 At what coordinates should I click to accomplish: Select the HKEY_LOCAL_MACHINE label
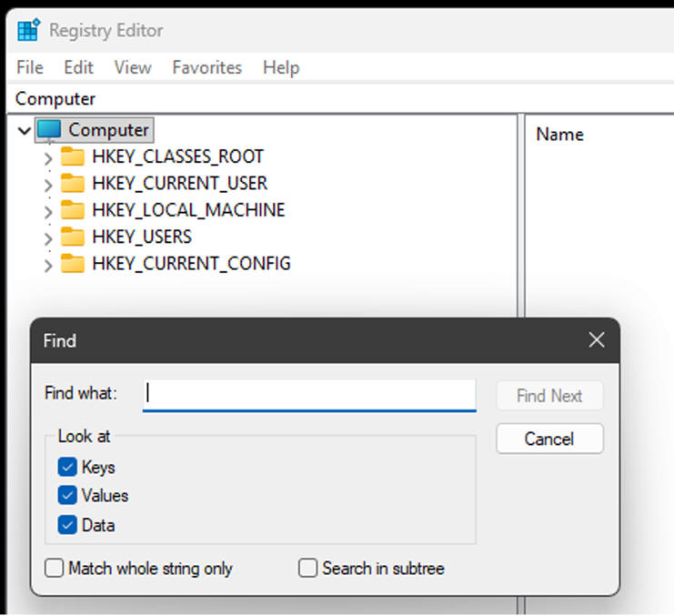tap(188, 210)
